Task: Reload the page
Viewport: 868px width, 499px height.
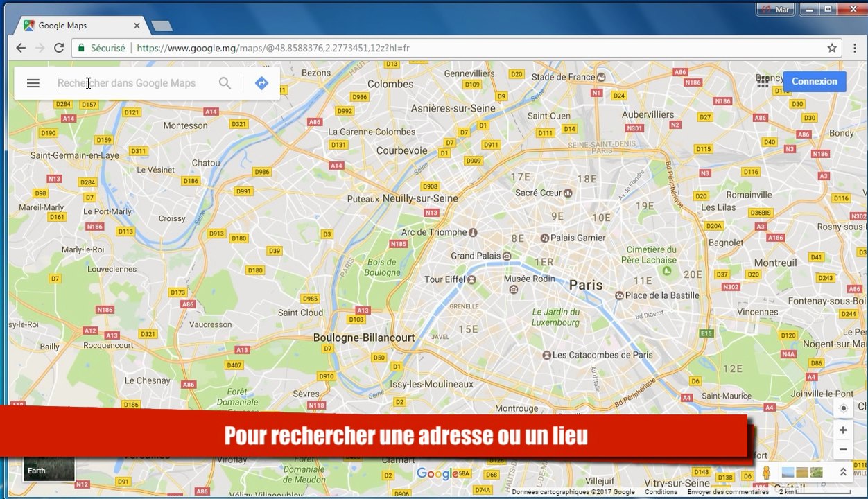Action: (59, 48)
